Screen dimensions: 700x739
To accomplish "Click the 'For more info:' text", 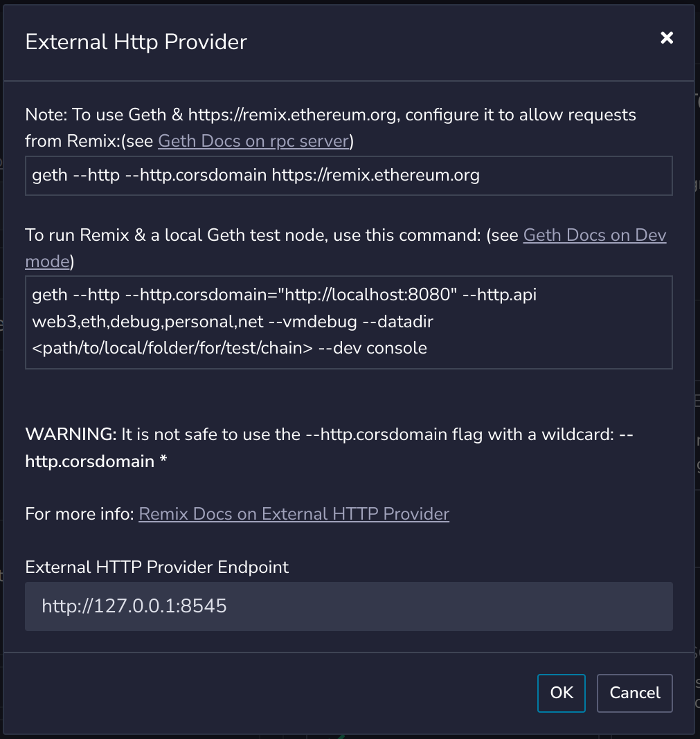I will tap(79, 514).
